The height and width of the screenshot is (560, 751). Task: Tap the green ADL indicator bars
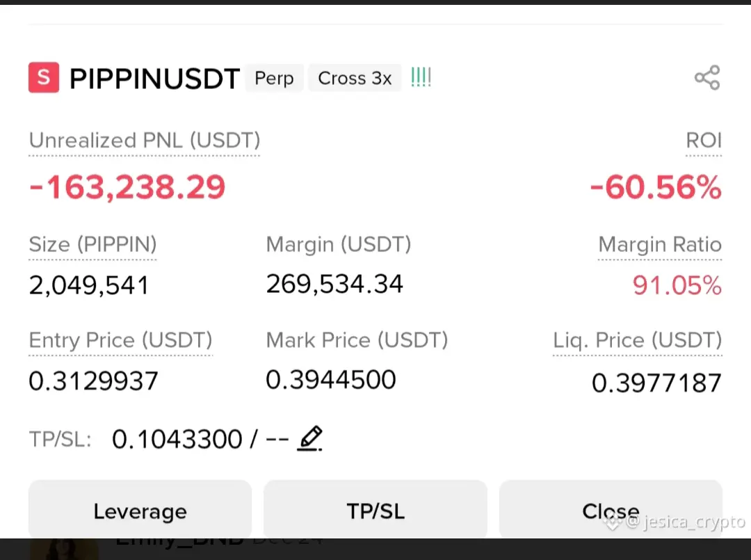point(421,77)
